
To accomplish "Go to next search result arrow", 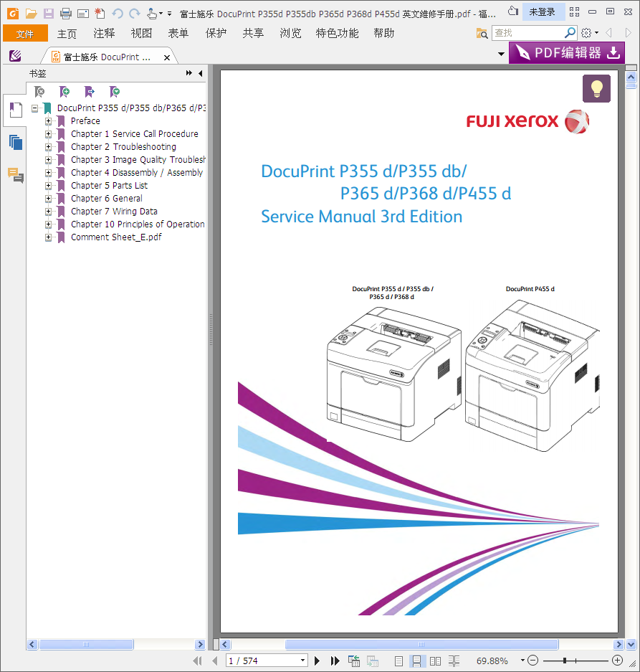I will (628, 32).
